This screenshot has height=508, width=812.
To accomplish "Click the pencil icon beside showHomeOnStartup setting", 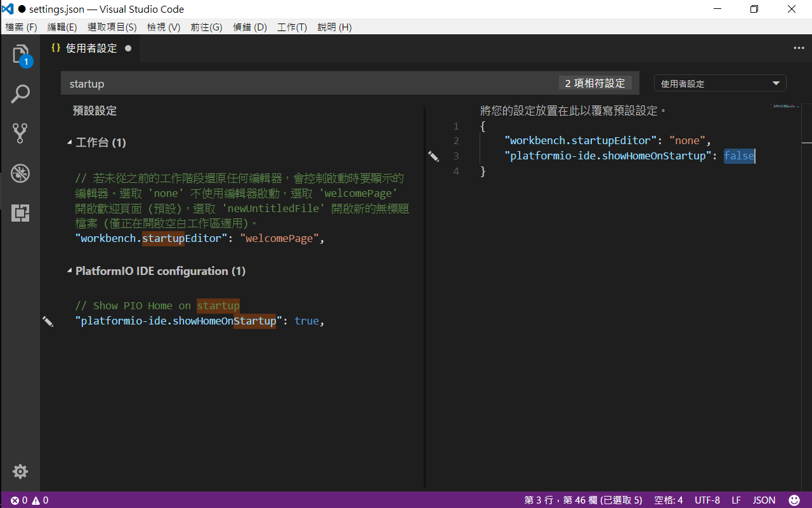I will click(48, 321).
